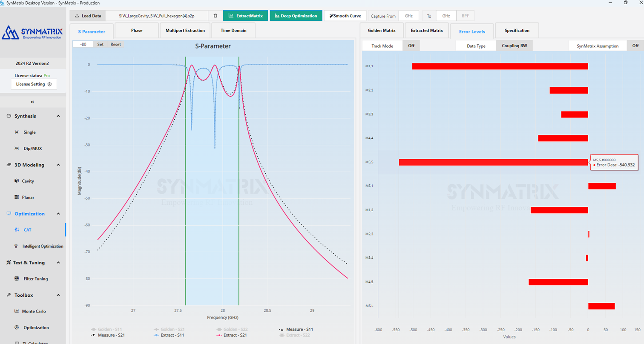Click the Test & Tuning tools icon
This screenshot has width=644, height=344.
(x=9, y=263)
